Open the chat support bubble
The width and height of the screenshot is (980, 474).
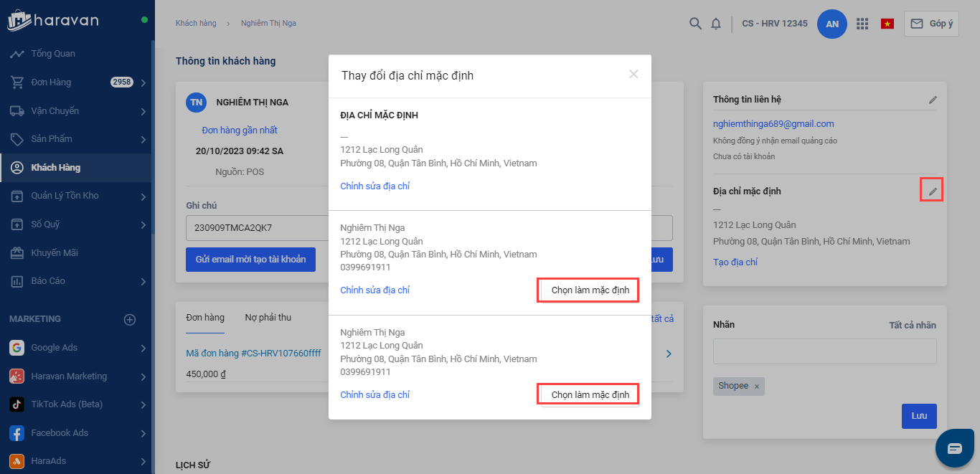(954, 448)
